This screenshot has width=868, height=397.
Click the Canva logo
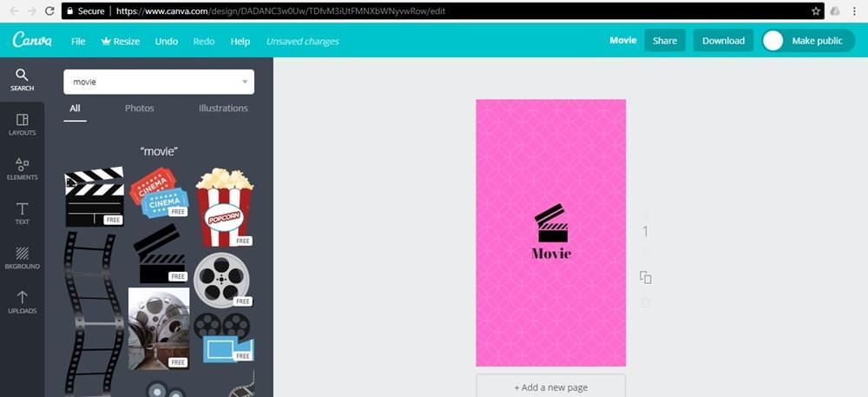(32, 41)
